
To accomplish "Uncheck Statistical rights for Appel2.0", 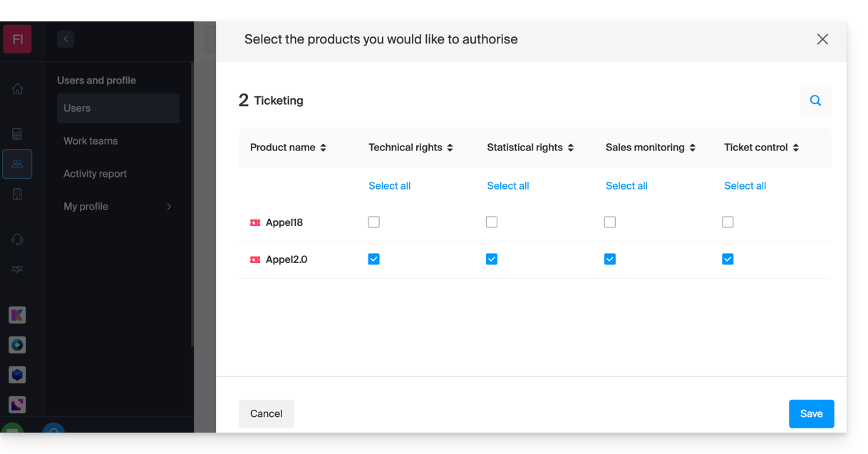I will pos(492,259).
